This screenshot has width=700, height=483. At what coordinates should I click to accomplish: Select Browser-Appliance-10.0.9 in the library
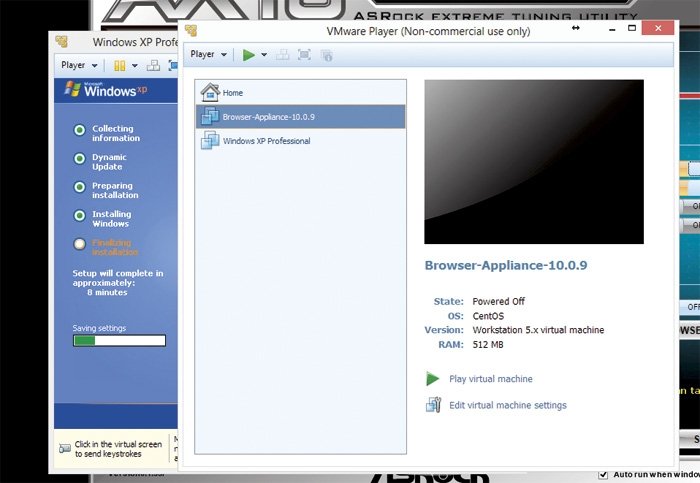click(x=300, y=117)
